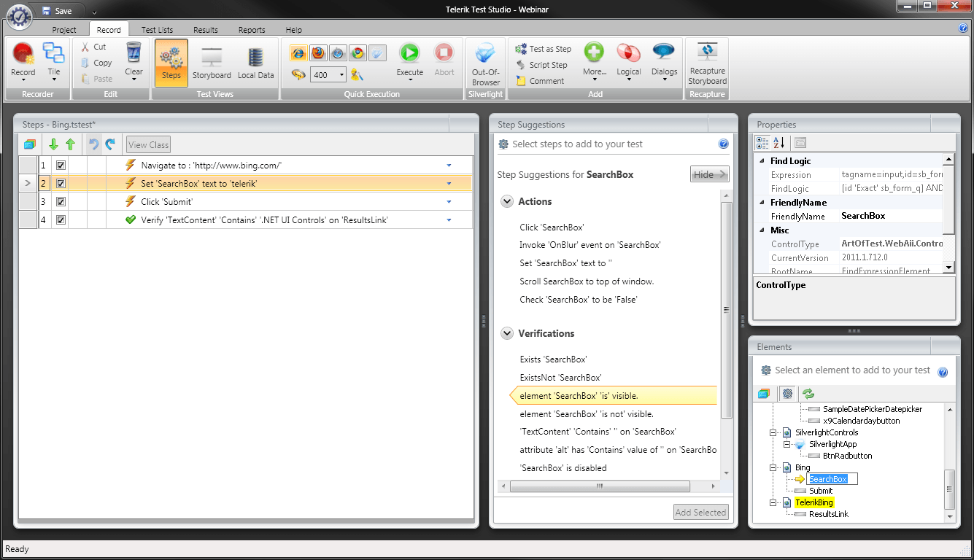Refresh the Elements tree

tap(808, 394)
